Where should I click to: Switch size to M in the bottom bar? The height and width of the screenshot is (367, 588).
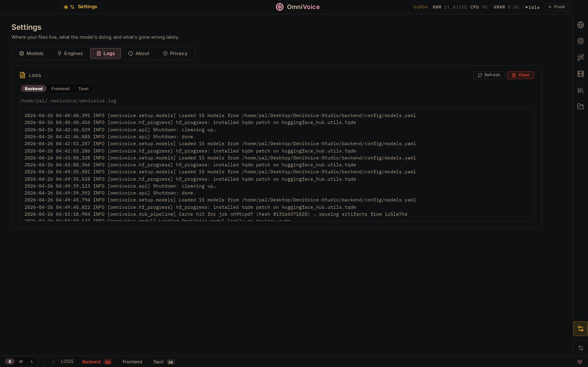[21, 361]
